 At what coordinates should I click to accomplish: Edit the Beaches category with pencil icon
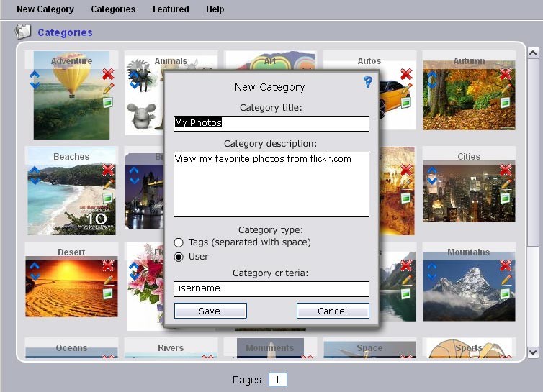[x=108, y=184]
